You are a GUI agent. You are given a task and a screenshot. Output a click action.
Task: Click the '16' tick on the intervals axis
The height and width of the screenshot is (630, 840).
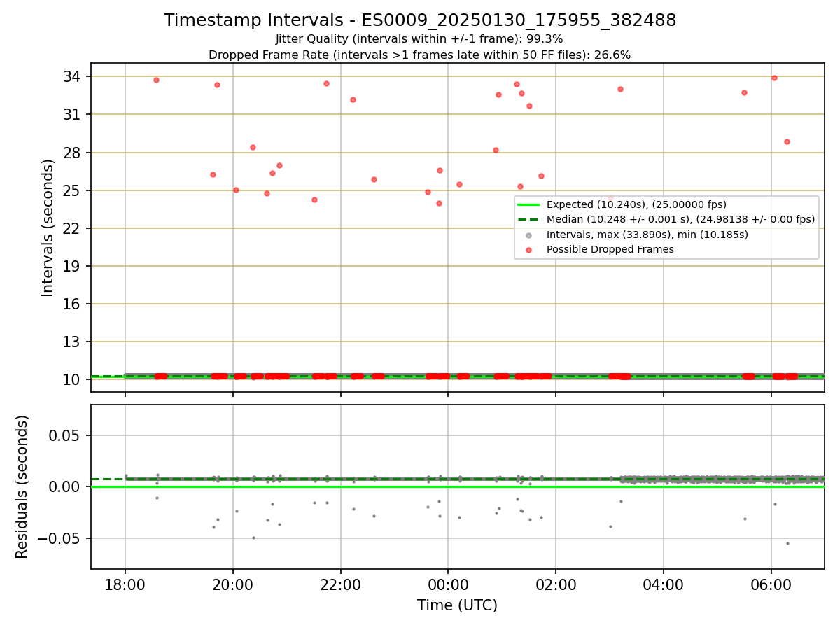pyautogui.click(x=71, y=304)
